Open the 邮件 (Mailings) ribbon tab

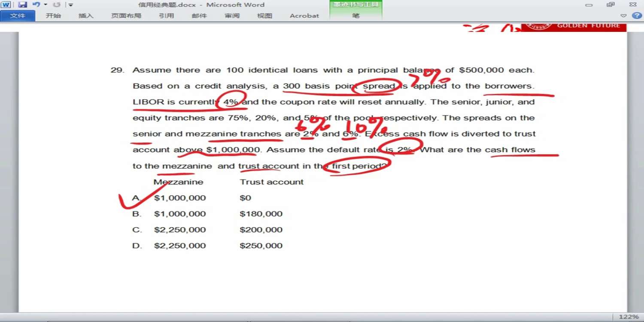tap(199, 16)
